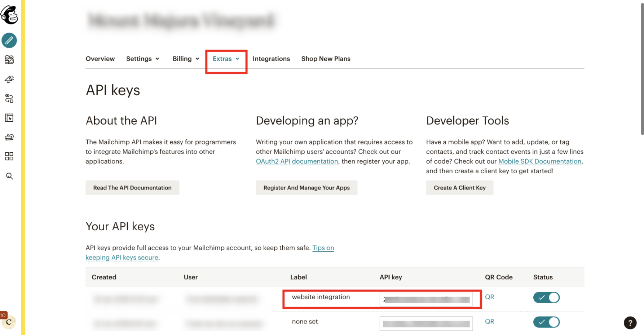
Task: Click the Mailchimp Freddie logo
Action: (x=9, y=15)
